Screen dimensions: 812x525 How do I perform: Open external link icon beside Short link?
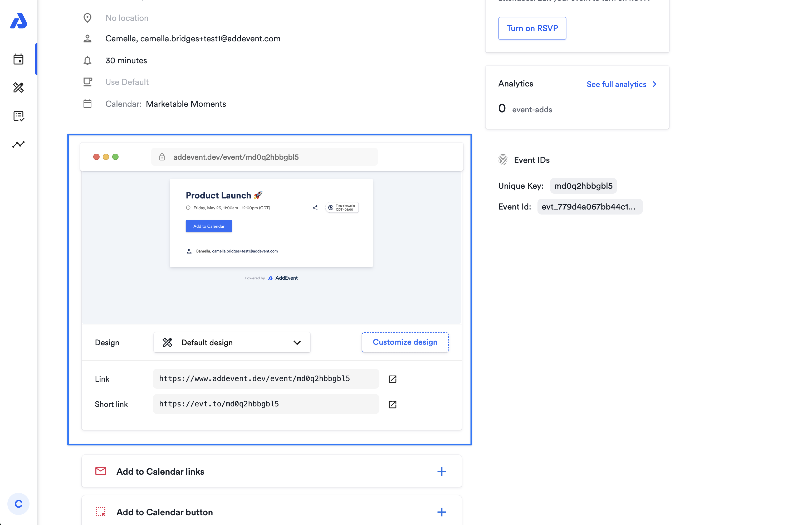pyautogui.click(x=392, y=404)
